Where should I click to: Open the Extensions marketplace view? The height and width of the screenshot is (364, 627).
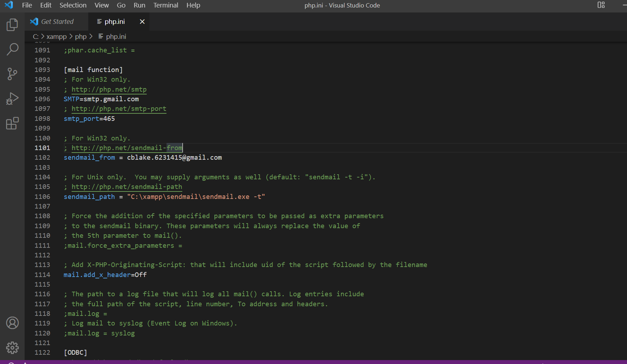click(12, 123)
